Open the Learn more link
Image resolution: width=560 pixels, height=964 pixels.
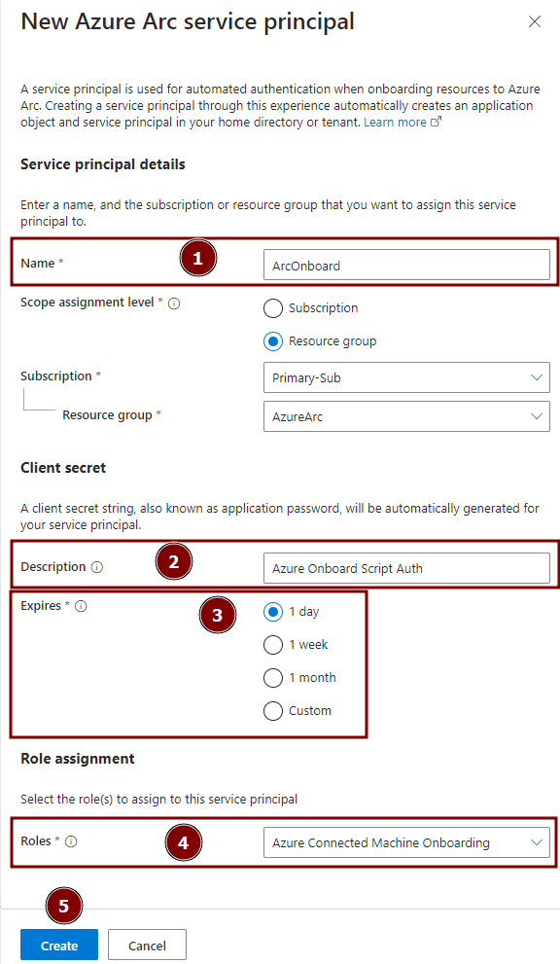click(x=394, y=122)
